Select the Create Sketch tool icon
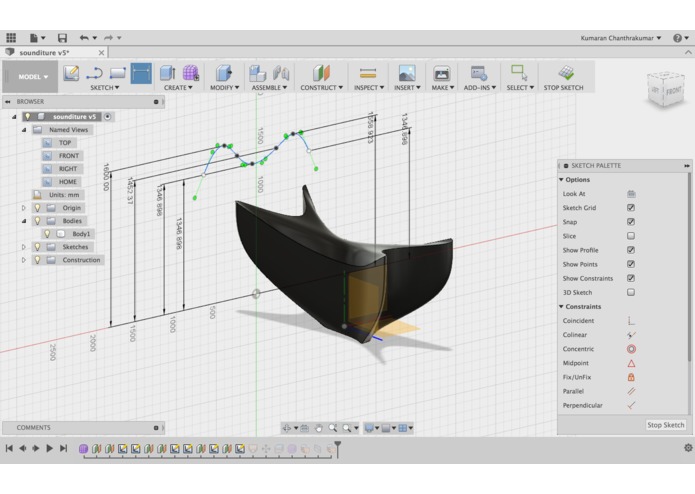Image resolution: width=695 pixels, height=494 pixels. click(71, 73)
